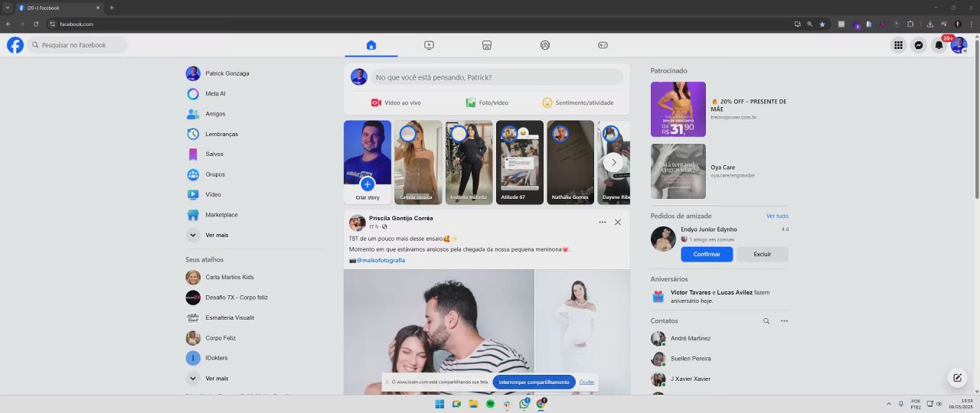
Task: Start a Vídeo ao vivo
Action: coord(396,102)
